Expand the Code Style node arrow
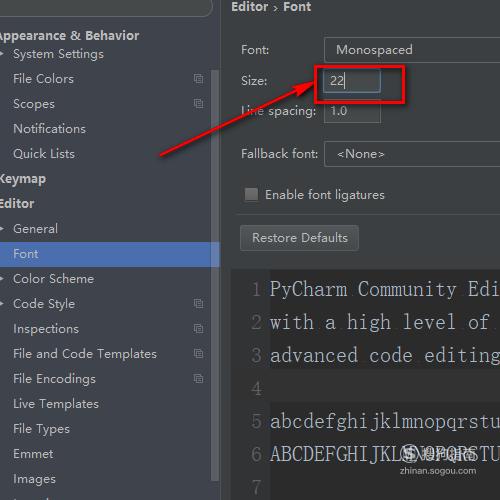Image resolution: width=500 pixels, height=500 pixels. pos(2,304)
